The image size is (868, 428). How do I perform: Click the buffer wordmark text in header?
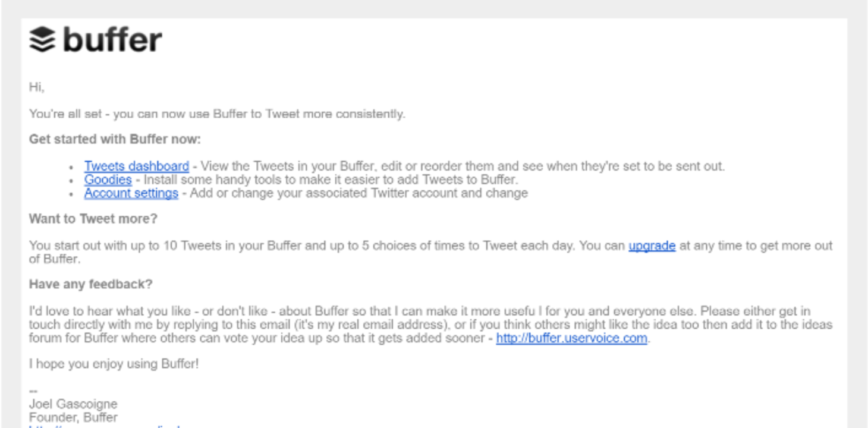[x=112, y=40]
